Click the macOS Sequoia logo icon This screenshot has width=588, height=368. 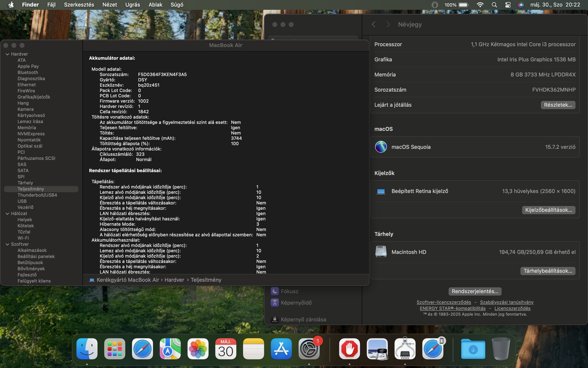[x=381, y=147]
